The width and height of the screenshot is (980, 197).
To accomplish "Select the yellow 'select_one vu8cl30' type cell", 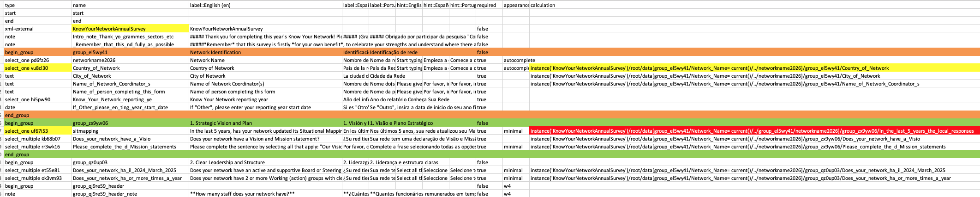I will pyautogui.click(x=37, y=68).
